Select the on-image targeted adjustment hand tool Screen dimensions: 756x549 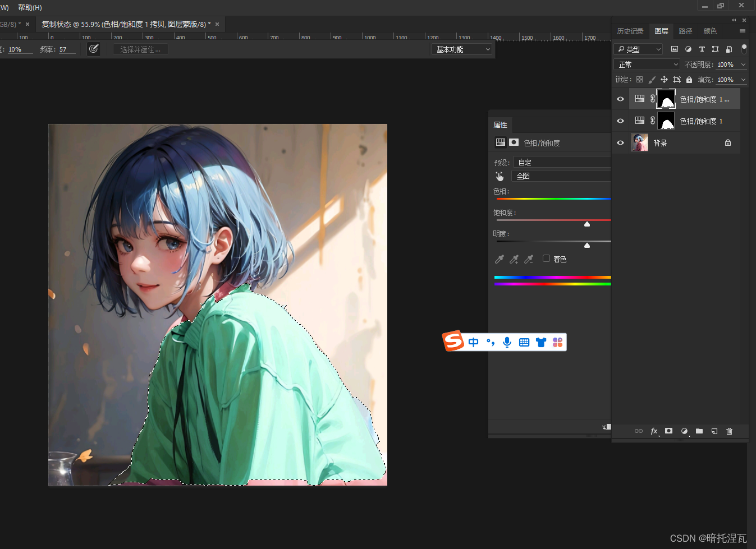(500, 176)
